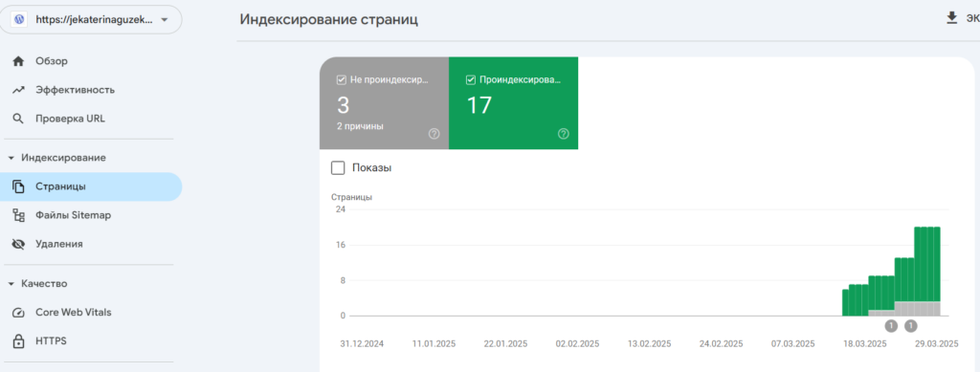The width and height of the screenshot is (980, 372).
Task: Select the Страницы menu item
Action: [x=91, y=186]
